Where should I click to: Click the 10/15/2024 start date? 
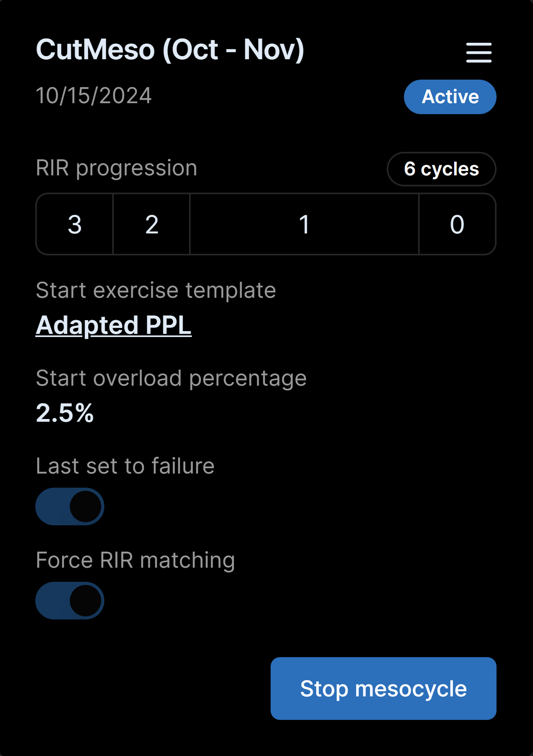[94, 96]
